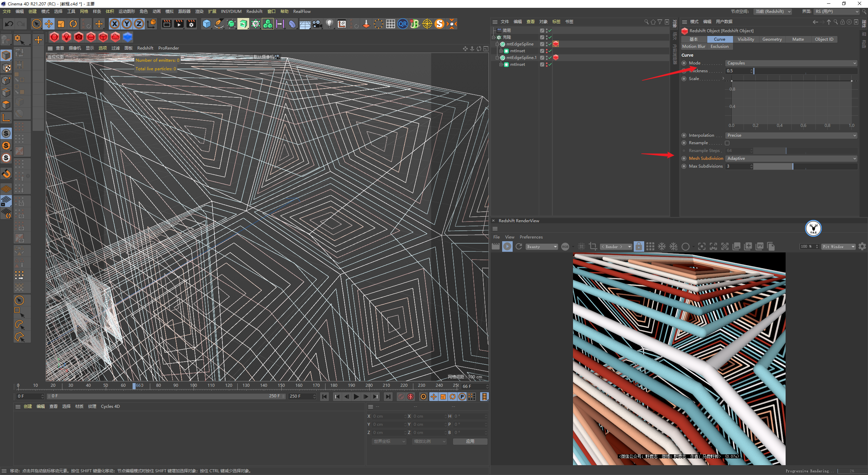Lock the Redshift RenderView camera
868x475 pixels.
638,247
